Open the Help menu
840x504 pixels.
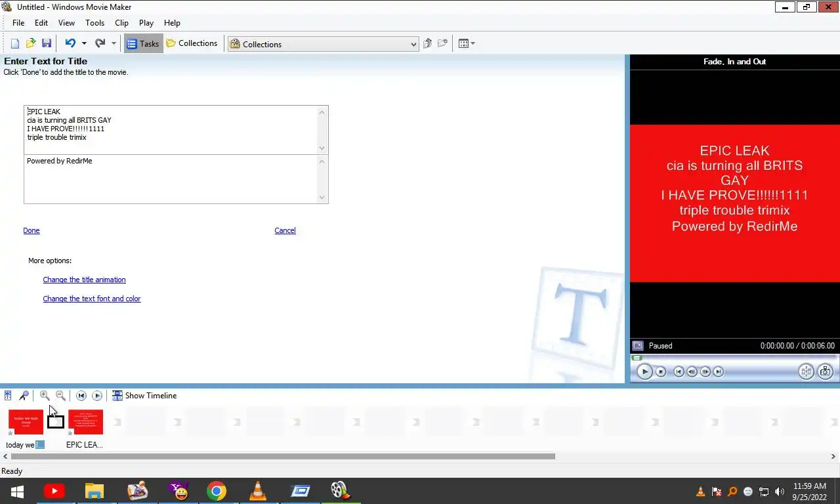pos(172,22)
